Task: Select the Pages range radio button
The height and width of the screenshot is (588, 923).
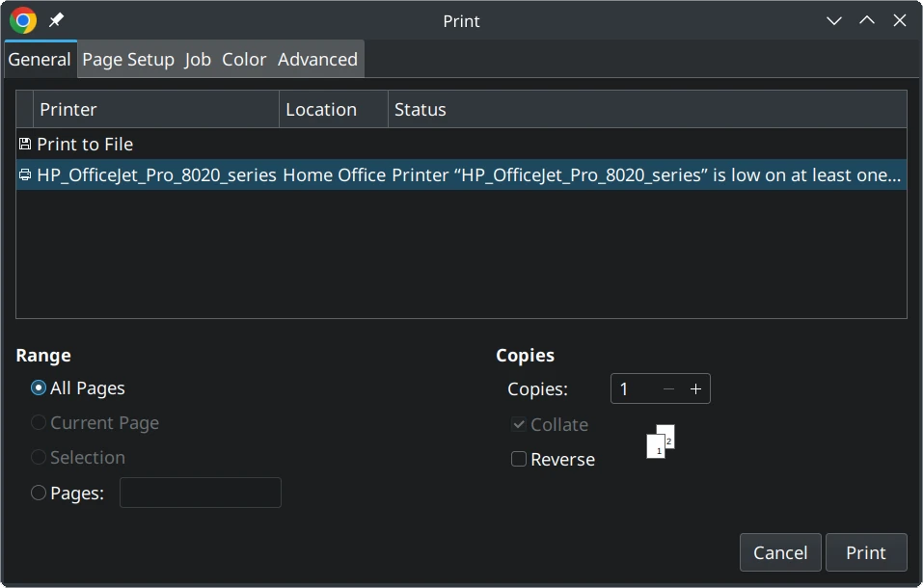Action: pyautogui.click(x=39, y=493)
